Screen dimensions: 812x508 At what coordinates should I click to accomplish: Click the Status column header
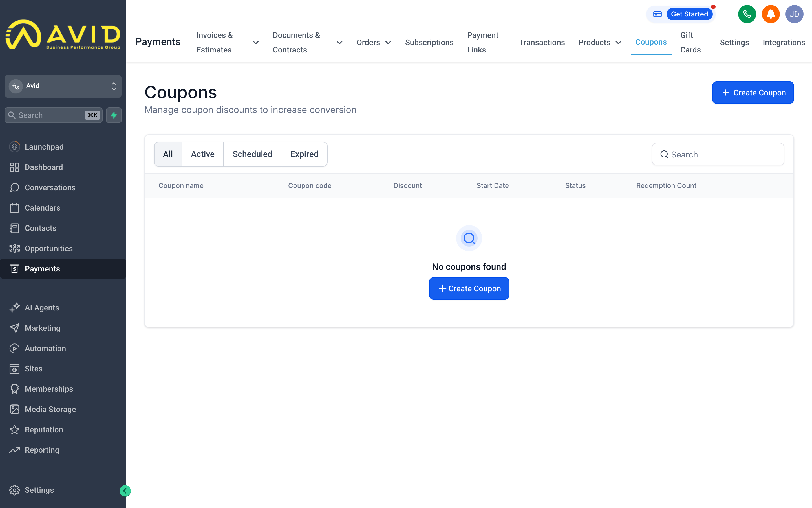click(x=575, y=185)
